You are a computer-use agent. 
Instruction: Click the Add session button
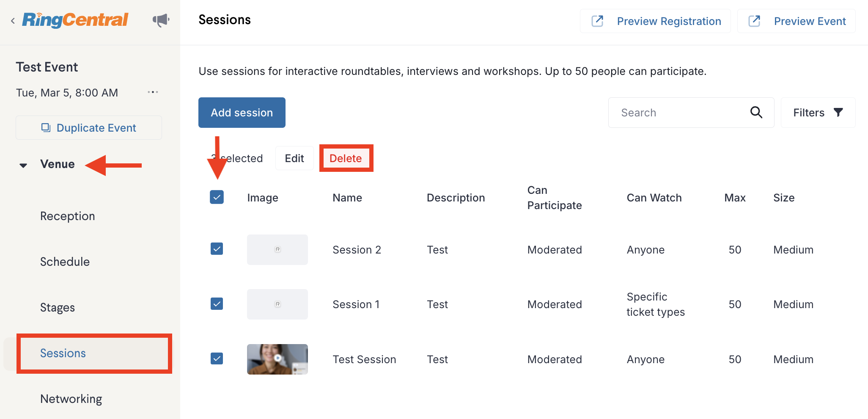[x=242, y=113]
